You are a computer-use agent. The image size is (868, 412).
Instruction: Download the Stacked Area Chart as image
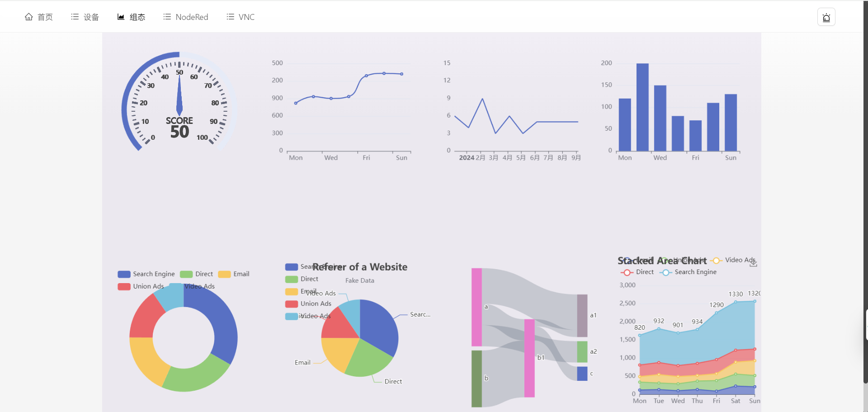pos(753,263)
